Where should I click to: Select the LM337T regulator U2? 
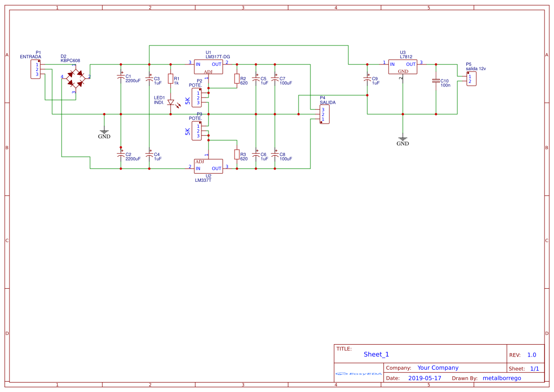point(208,167)
